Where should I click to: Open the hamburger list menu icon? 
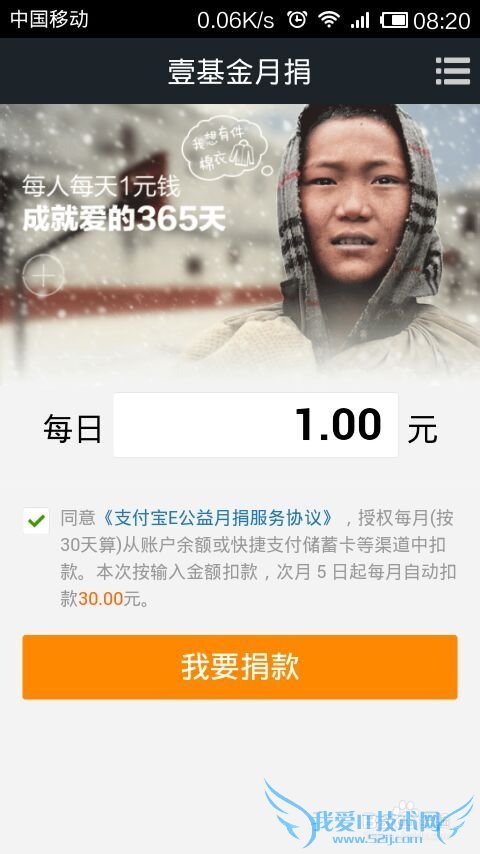tap(453, 71)
